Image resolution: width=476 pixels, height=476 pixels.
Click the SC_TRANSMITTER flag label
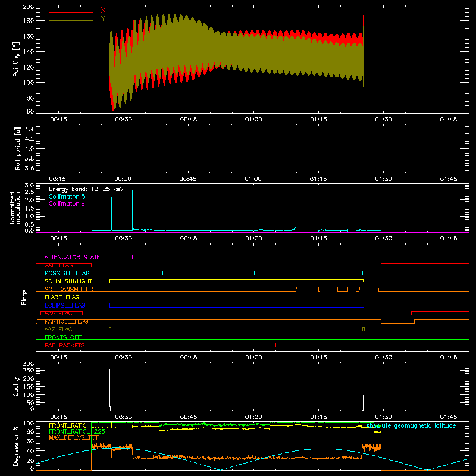(x=69, y=289)
